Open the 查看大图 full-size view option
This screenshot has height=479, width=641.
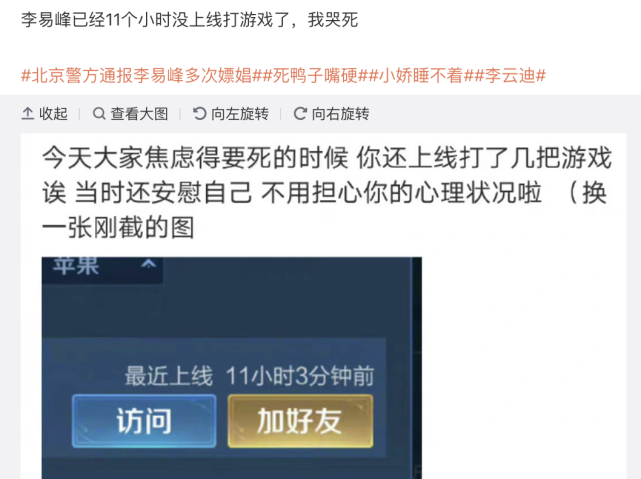[139, 114]
